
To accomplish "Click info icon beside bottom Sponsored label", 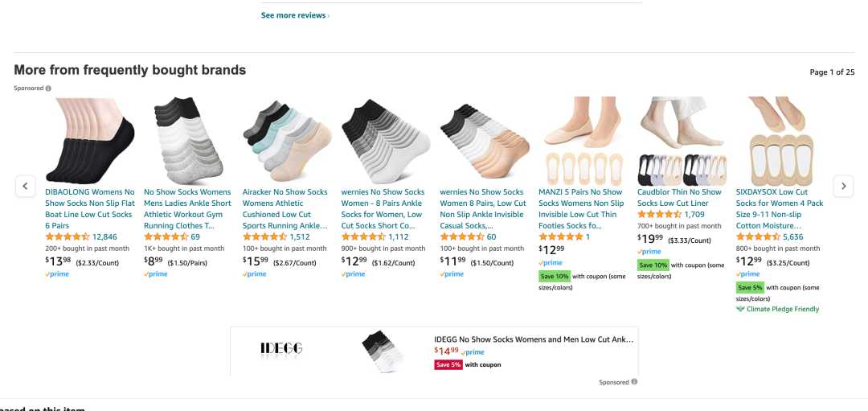I will click(x=634, y=382).
